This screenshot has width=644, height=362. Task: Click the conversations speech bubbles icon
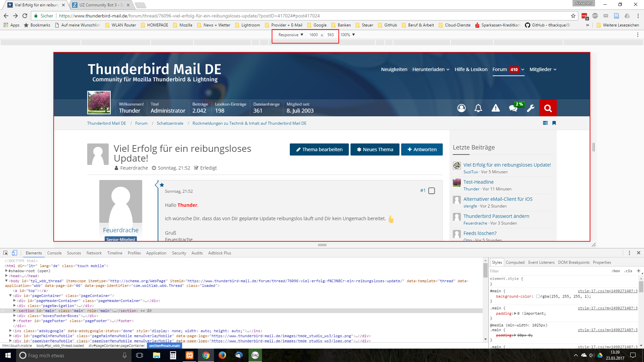(513, 108)
